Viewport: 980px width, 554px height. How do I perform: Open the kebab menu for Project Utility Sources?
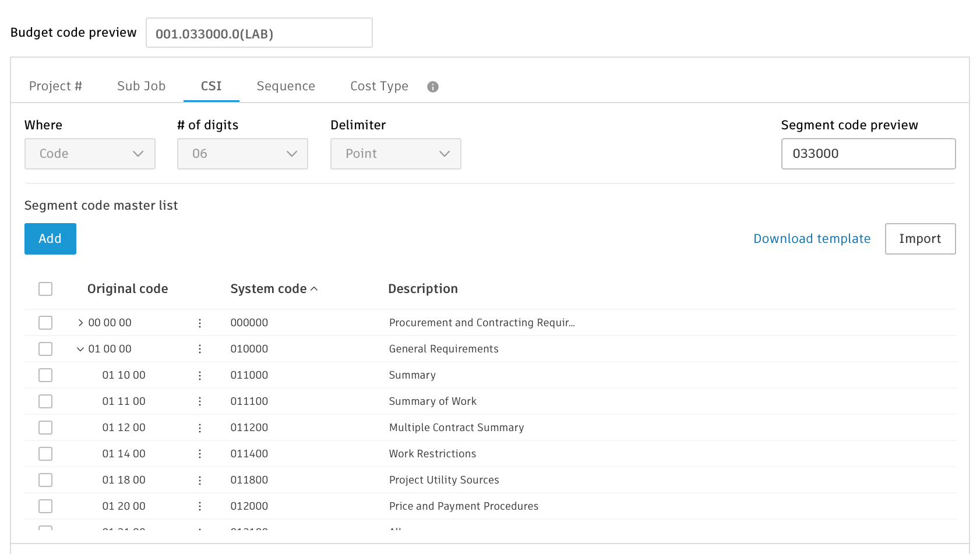click(200, 481)
